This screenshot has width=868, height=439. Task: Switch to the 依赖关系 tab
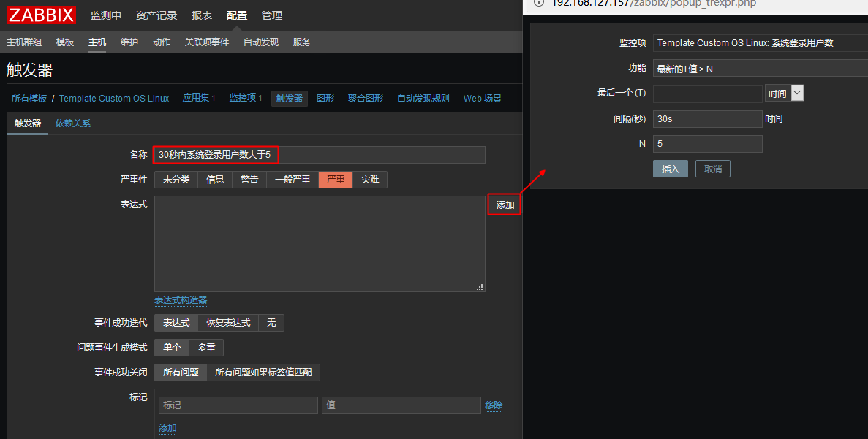click(72, 123)
